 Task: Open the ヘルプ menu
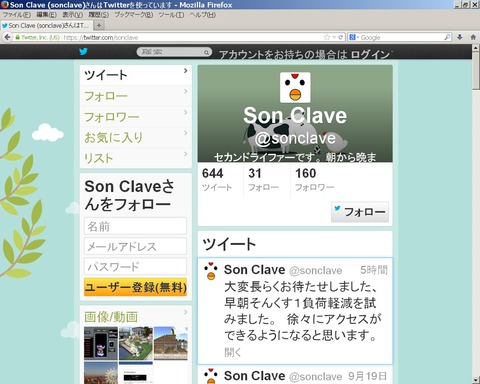pyautogui.click(x=203, y=15)
